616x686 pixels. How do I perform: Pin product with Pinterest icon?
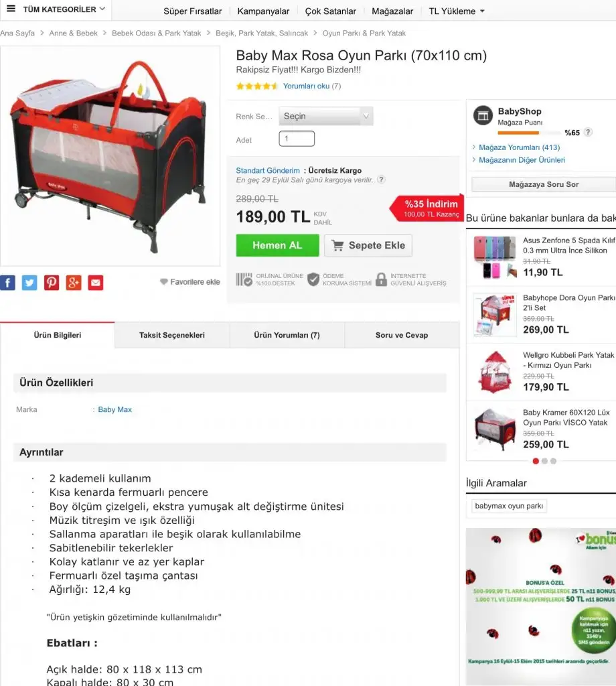[52, 283]
